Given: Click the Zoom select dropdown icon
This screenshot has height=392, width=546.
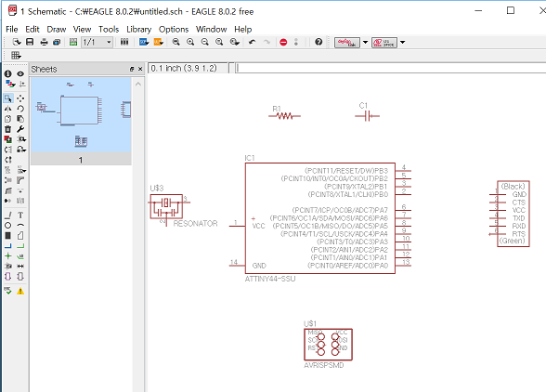Looking at the screenshot, I should point(235,42).
